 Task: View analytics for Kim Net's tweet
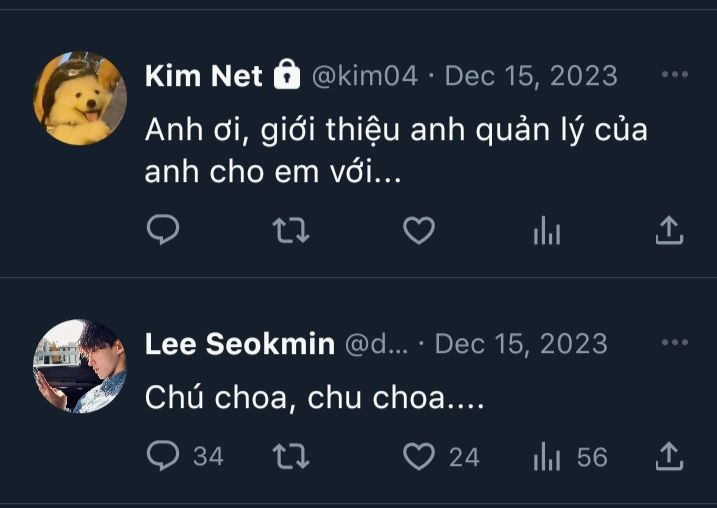tap(546, 230)
